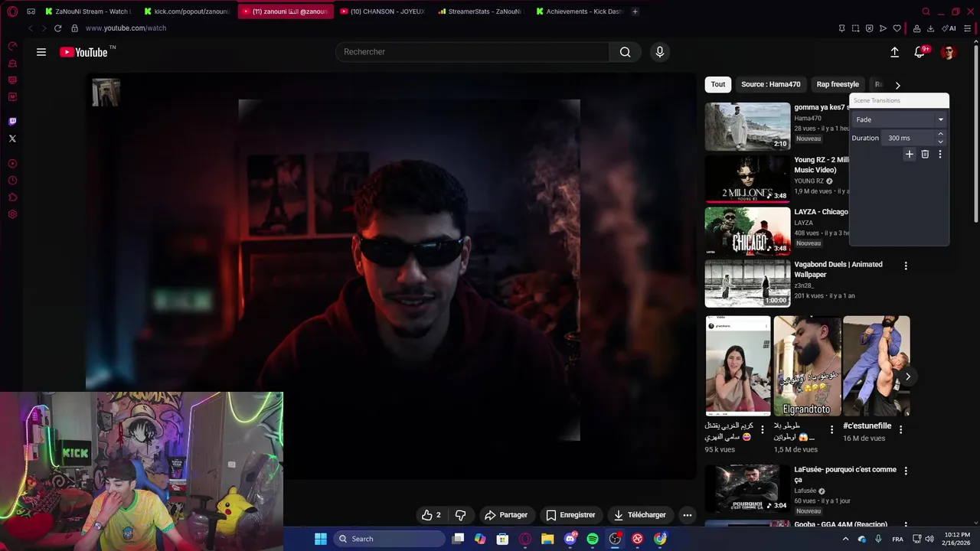Click the YouTube Rechercher search field
The width and height of the screenshot is (980, 551).
(x=472, y=52)
